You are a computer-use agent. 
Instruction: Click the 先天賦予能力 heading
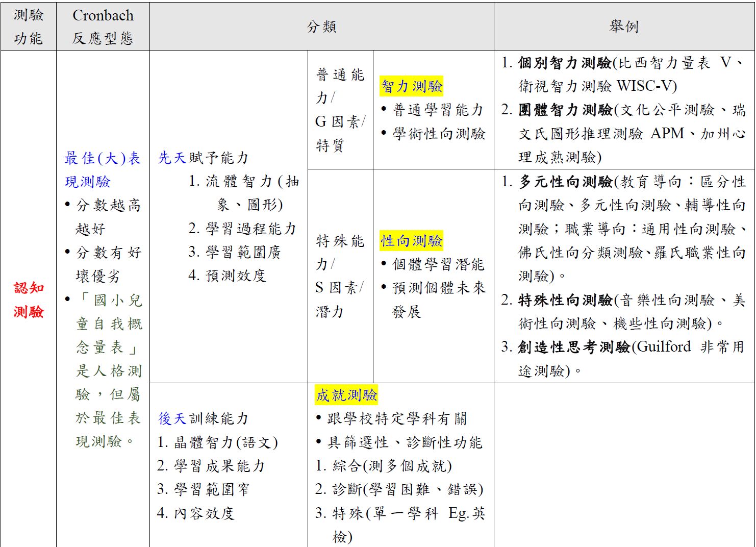tap(203, 158)
